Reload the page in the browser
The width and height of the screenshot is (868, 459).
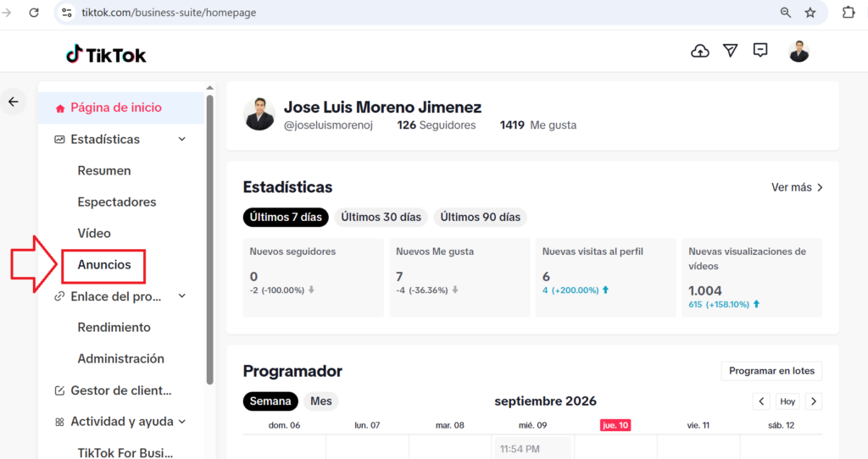coord(34,12)
